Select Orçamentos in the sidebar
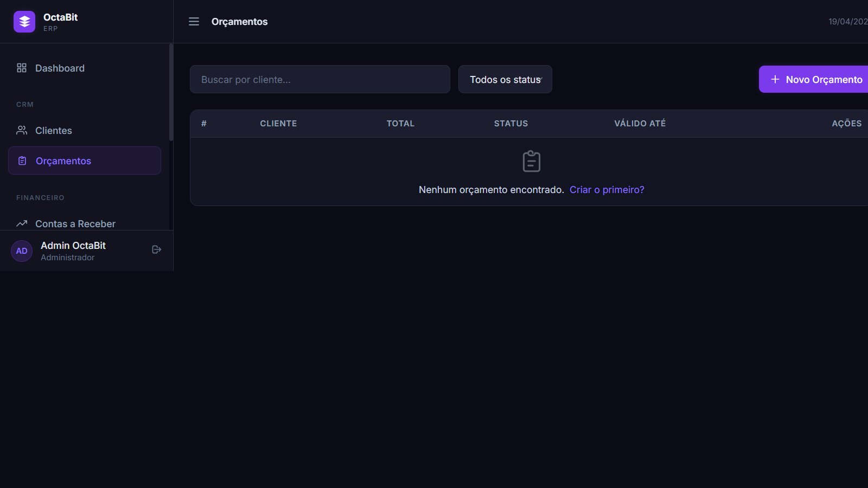Viewport: 868px width, 488px height. coord(63,161)
